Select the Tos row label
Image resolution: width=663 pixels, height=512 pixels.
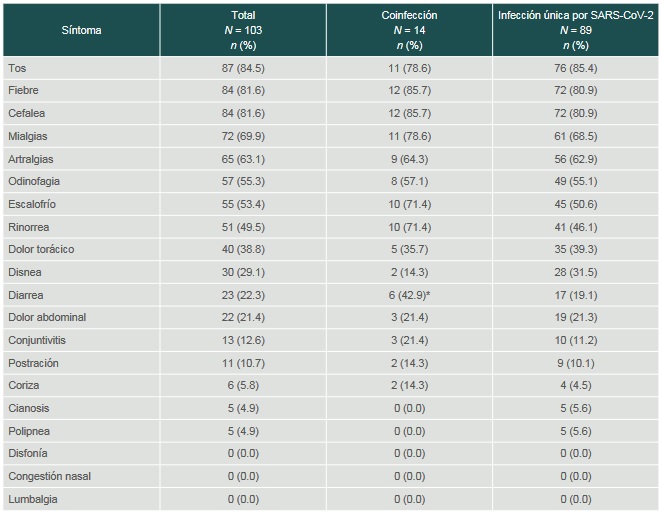click(16, 68)
